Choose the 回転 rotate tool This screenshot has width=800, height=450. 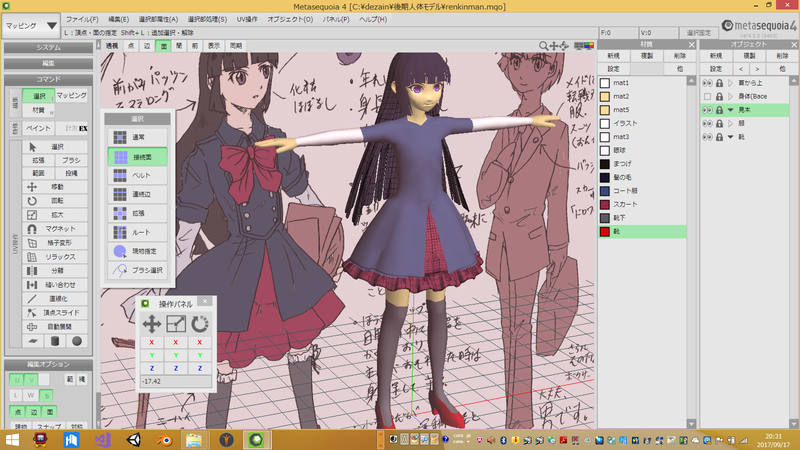click(x=55, y=201)
